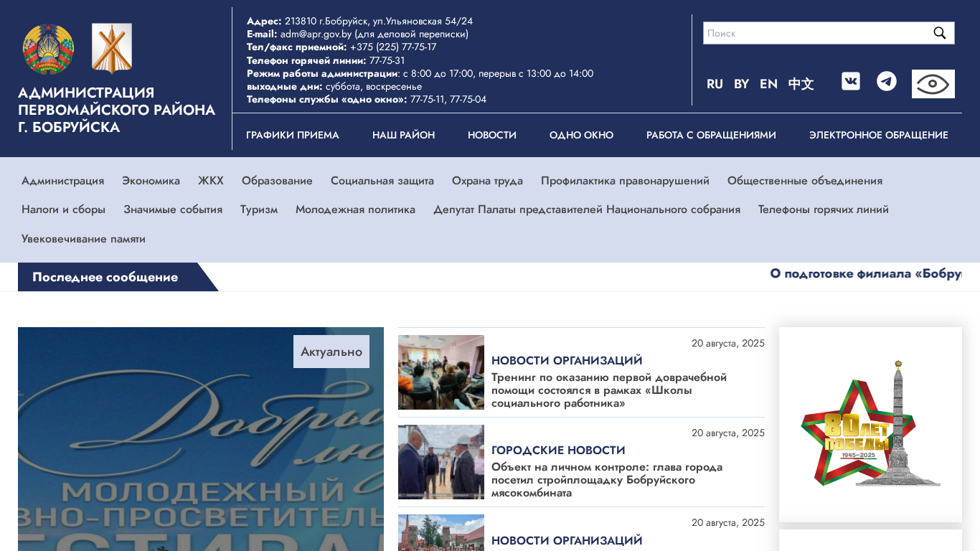Image resolution: width=980 pixels, height=551 pixels.
Task: Open the Туризм section
Action: point(259,209)
